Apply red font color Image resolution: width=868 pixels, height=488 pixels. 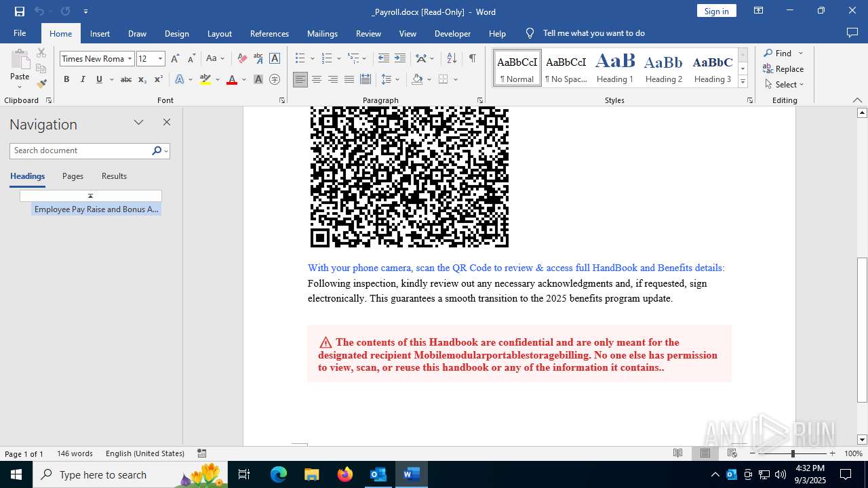232,79
